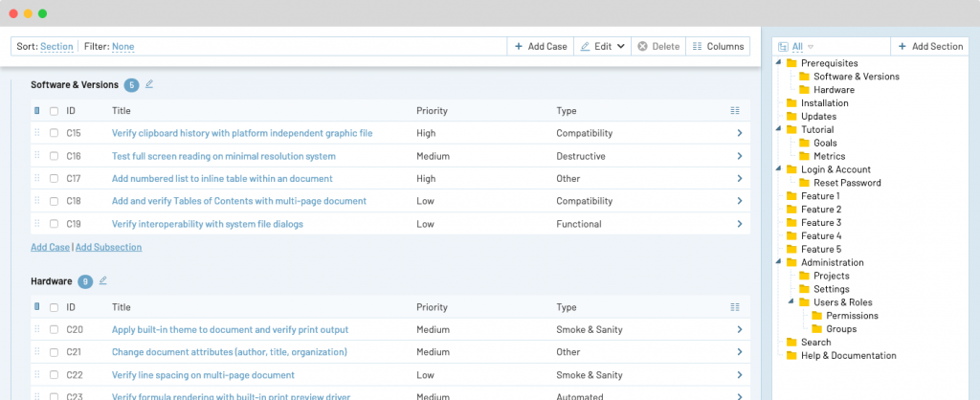Select Groups section in tree
Viewport: 980px width, 400px height.
841,329
